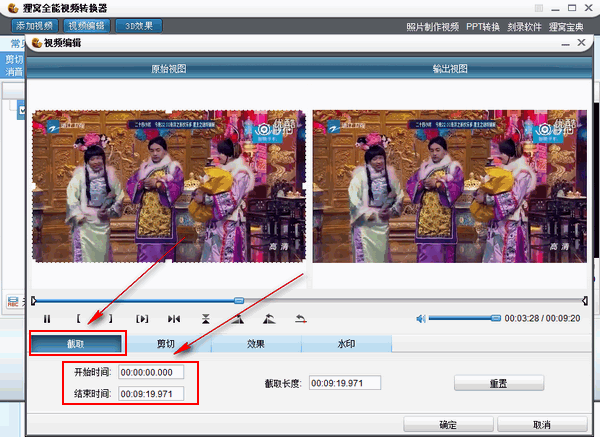The image size is (600, 437).
Task: Click the horizontal flip icon
Action: coord(174,319)
